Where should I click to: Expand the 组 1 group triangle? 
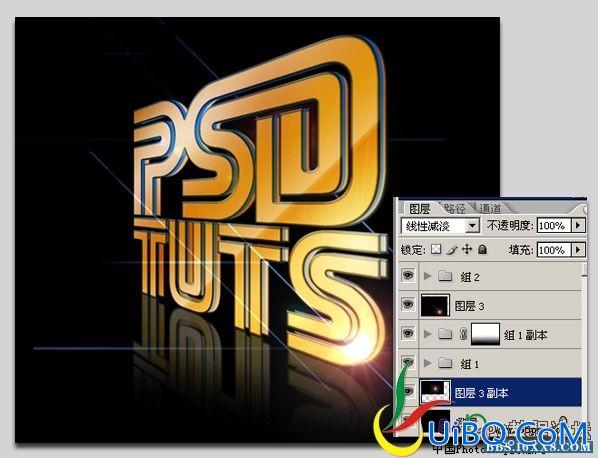[x=428, y=363]
